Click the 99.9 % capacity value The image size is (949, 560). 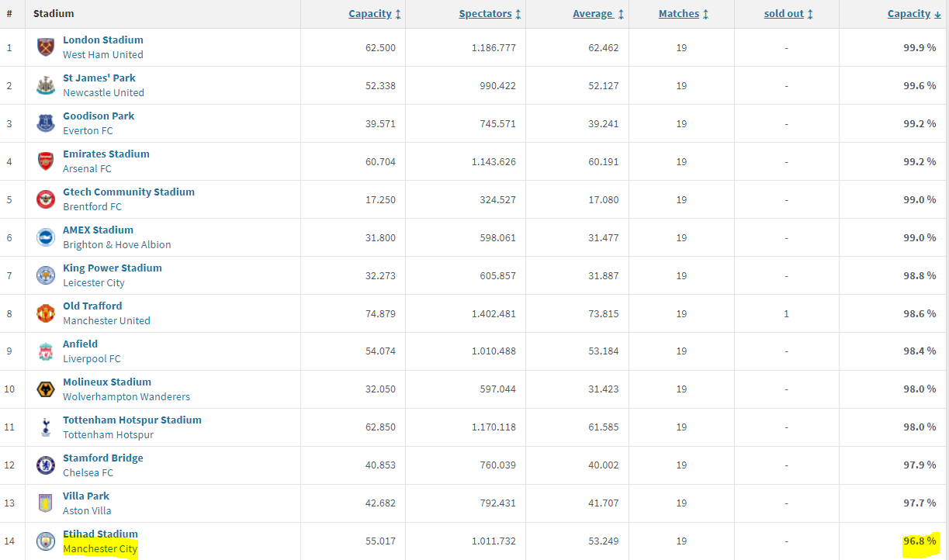click(920, 48)
